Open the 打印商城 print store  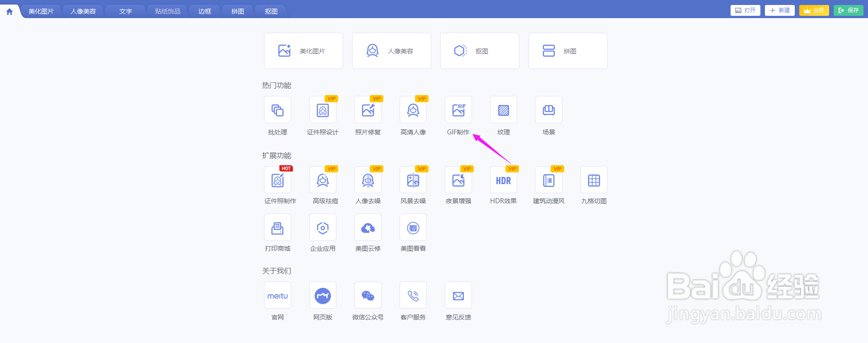click(278, 227)
